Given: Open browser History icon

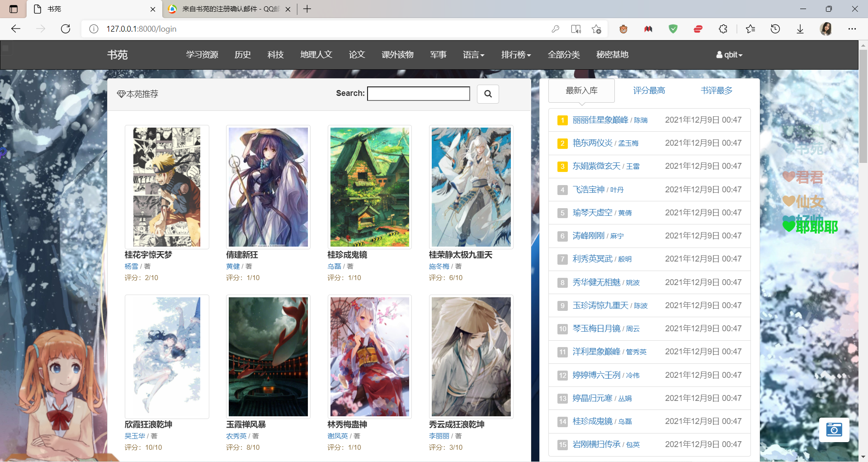Looking at the screenshot, I should point(775,29).
